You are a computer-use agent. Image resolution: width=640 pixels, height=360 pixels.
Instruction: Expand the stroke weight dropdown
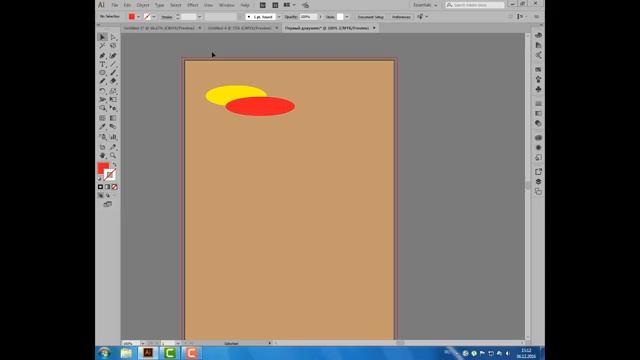200,17
